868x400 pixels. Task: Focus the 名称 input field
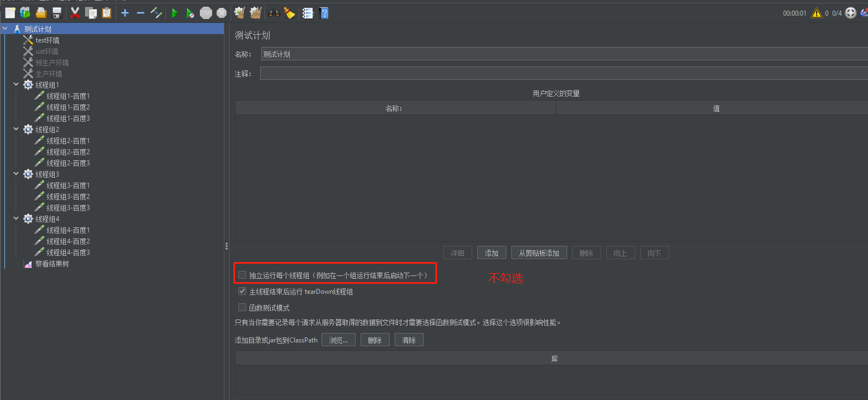564,54
